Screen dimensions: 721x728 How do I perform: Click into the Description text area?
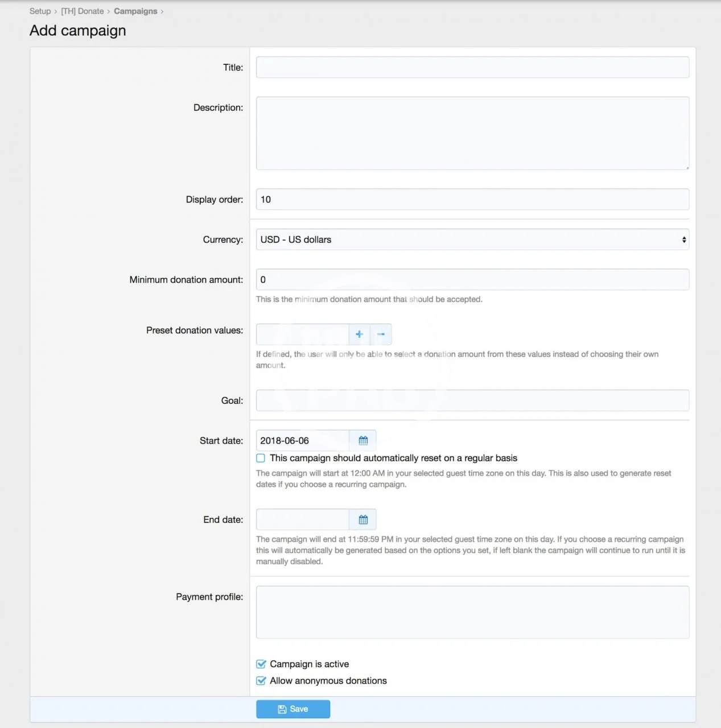click(472, 133)
